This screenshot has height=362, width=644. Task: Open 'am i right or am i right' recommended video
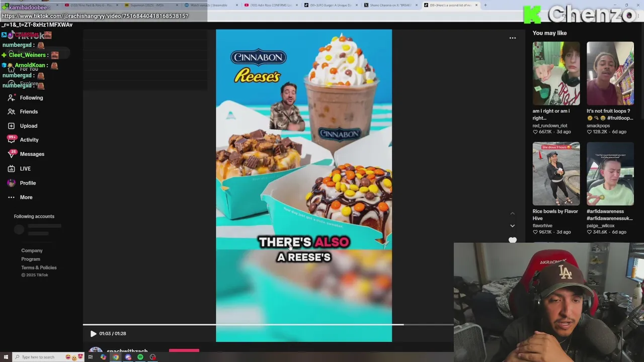556,74
